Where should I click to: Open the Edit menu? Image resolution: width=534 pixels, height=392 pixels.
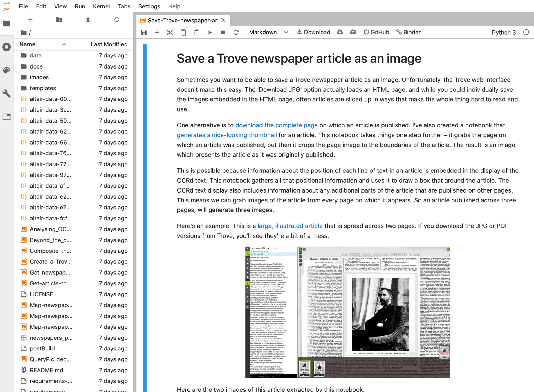[x=41, y=6]
